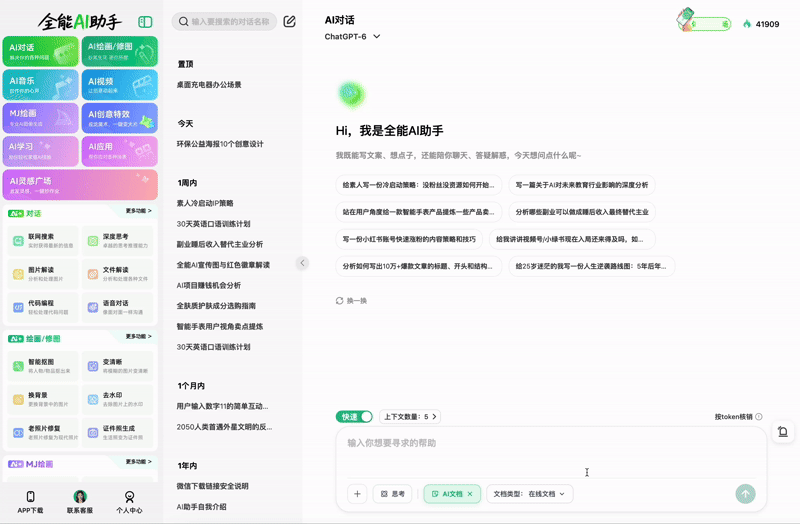Click the flame points icon 41909
Viewport: 800px width, 524px height.
click(x=747, y=24)
